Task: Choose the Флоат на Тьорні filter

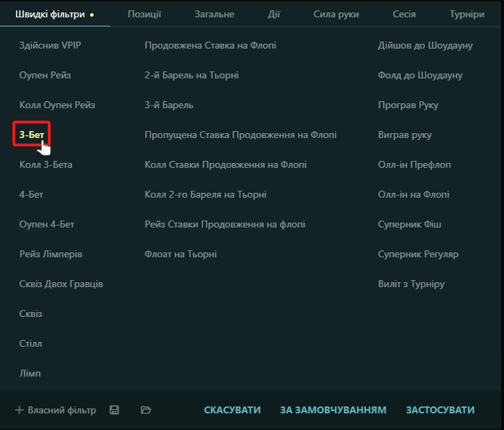Action: [180, 254]
